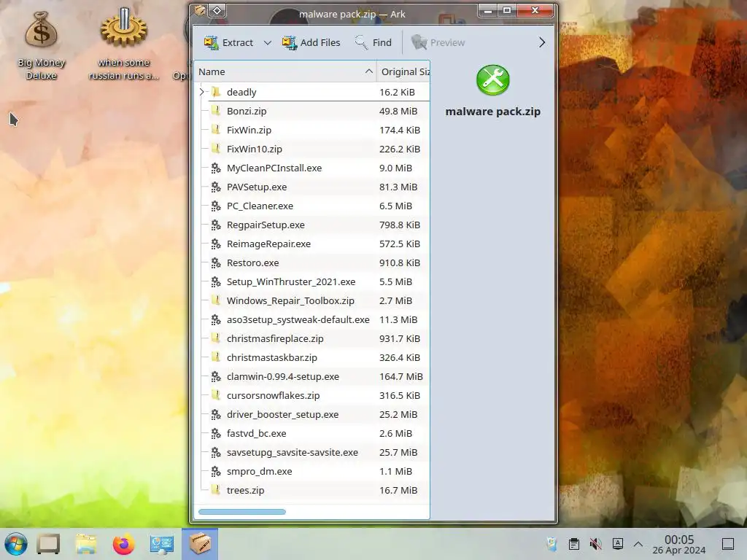Open the Find tool
Image resolution: width=747 pixels, height=560 pixels.
(x=373, y=42)
